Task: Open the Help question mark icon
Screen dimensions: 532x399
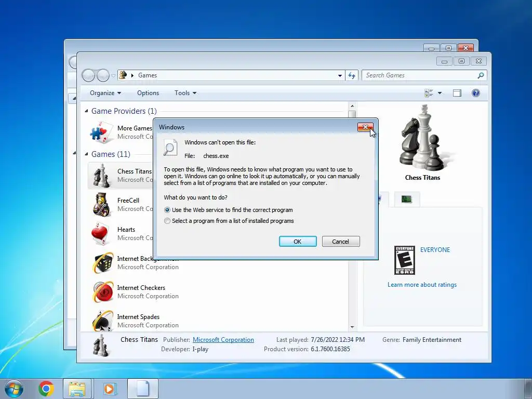Action: 476,93
